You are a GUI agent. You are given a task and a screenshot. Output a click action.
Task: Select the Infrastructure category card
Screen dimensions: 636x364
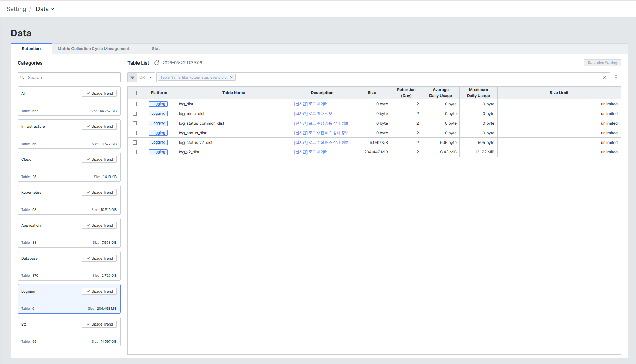coord(69,134)
